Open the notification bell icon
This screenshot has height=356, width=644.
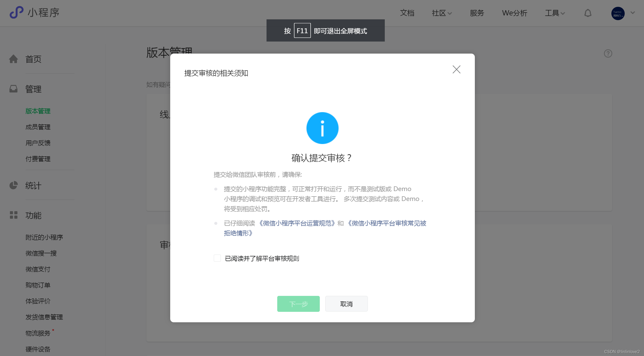tap(588, 13)
